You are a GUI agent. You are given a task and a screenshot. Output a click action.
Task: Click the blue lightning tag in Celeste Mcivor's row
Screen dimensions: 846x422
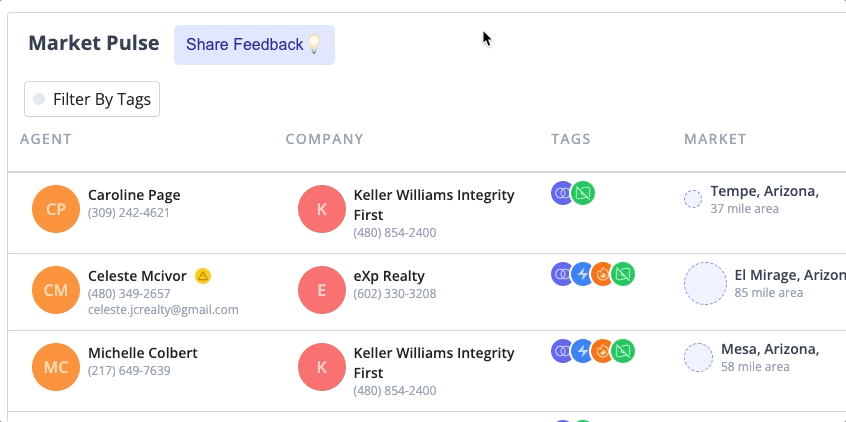[x=583, y=274]
